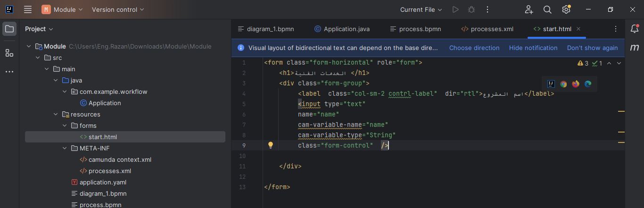Collapse the resources folder

[x=56, y=114]
